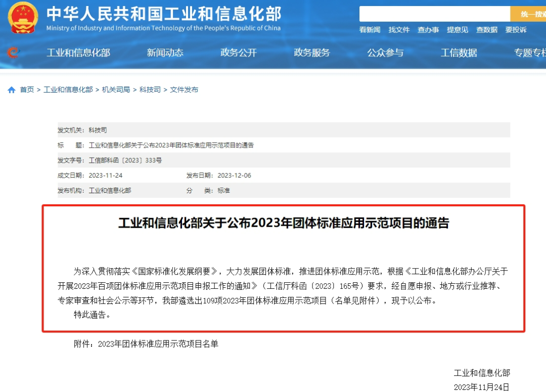Viewport: 546px width, 392px height.
Task: Navigate to 机关司局 breadcrumb link
Action: 116,90
